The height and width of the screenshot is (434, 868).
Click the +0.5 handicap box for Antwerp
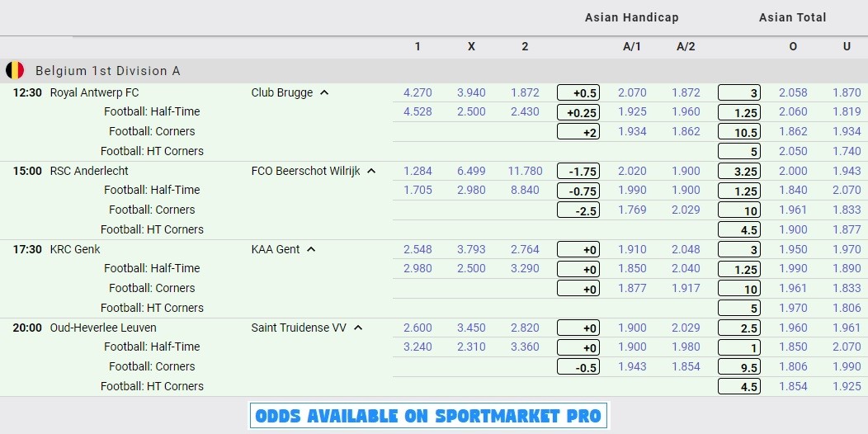(x=578, y=92)
